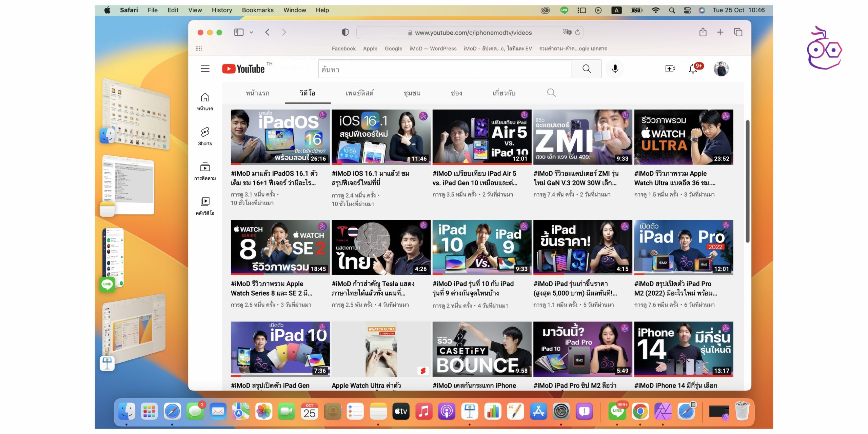Toggle the YouTube hamburger guide menu
The width and height of the screenshot is (868, 434).
pos(205,69)
